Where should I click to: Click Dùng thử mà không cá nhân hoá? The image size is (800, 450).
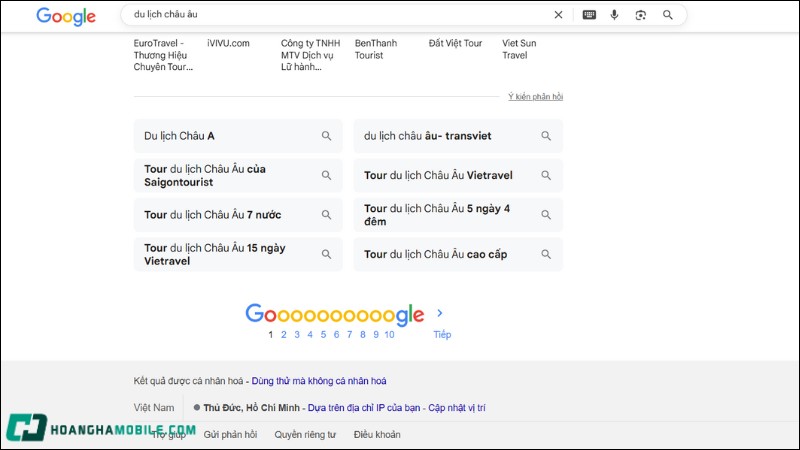319,381
